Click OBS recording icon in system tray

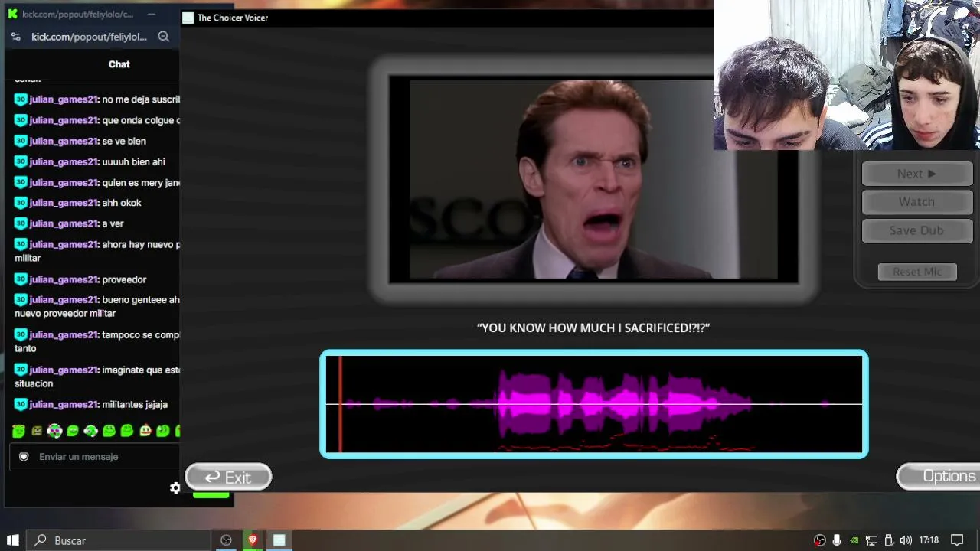point(820,540)
